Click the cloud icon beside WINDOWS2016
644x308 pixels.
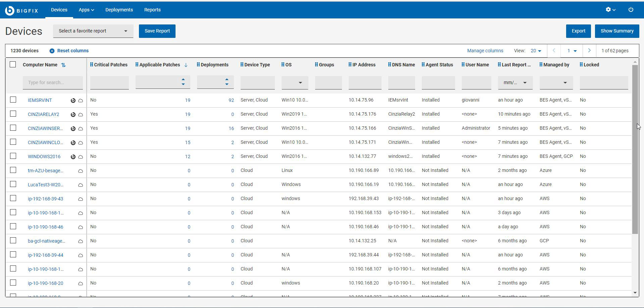80,157
